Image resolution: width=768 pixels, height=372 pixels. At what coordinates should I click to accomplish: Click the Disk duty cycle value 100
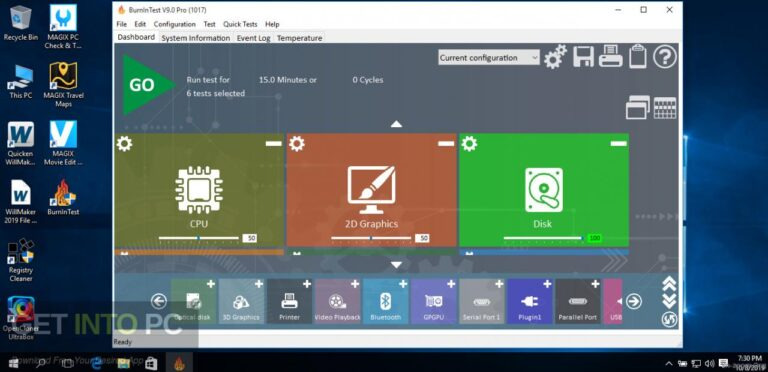click(x=595, y=238)
